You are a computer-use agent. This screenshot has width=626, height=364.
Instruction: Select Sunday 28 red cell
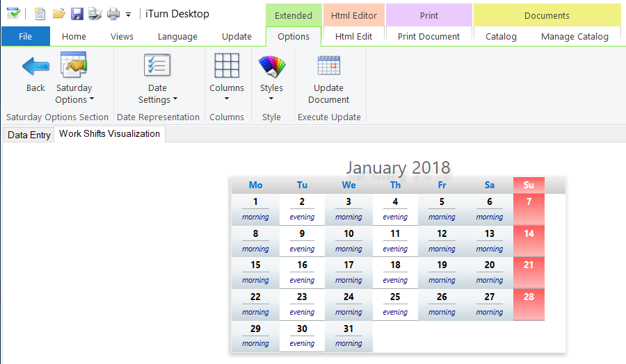coord(529,304)
